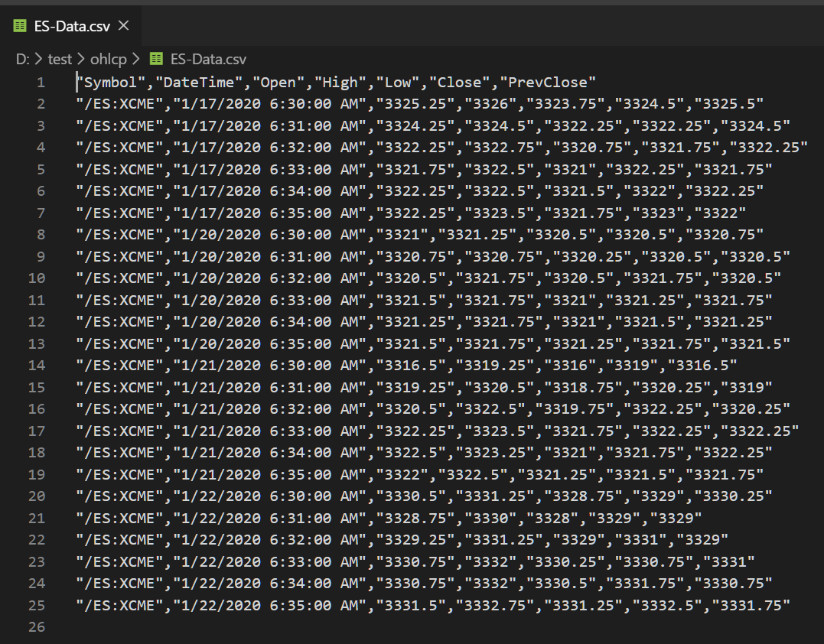Select the ES-Data.csv tab title
824x644 pixels.
coord(72,26)
